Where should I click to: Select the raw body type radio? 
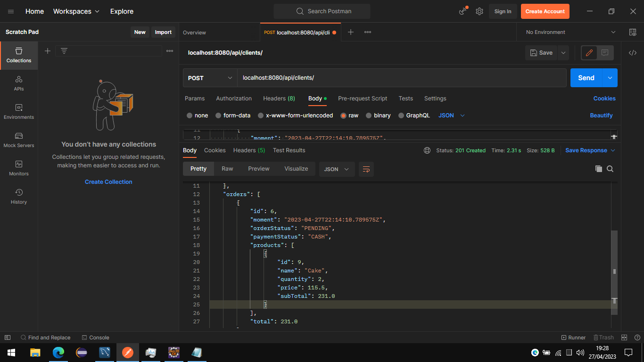343,115
